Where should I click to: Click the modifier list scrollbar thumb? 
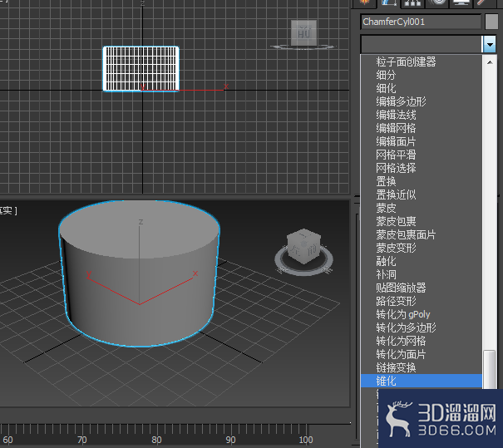pos(490,369)
